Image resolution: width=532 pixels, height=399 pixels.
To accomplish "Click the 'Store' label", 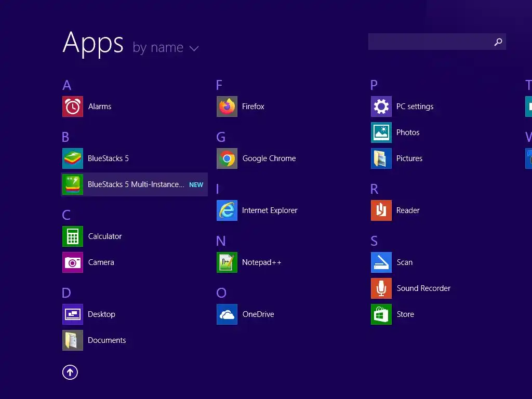I will pos(405,314).
